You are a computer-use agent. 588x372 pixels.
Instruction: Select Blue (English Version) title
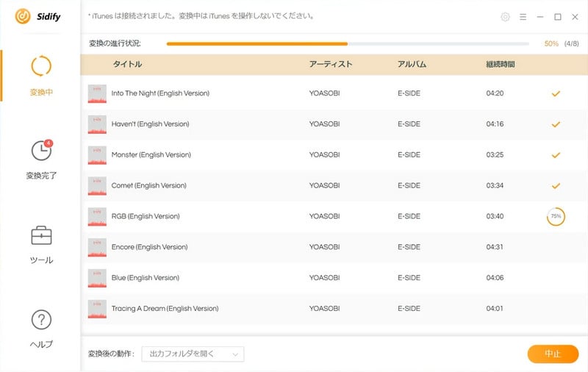[146, 278]
